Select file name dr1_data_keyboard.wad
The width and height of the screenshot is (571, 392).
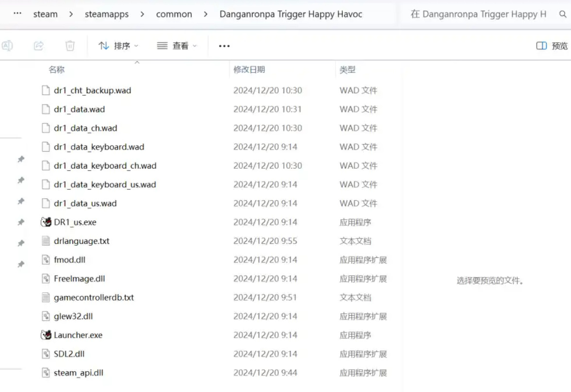[x=99, y=147]
